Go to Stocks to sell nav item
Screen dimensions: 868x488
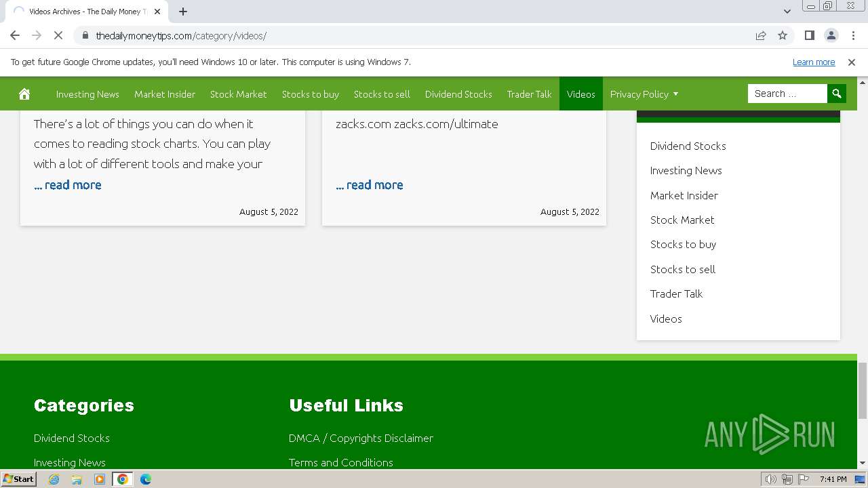pos(382,94)
